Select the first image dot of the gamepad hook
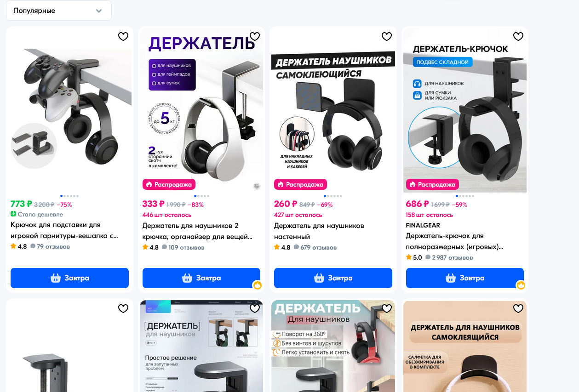The image size is (579, 392). (x=62, y=196)
